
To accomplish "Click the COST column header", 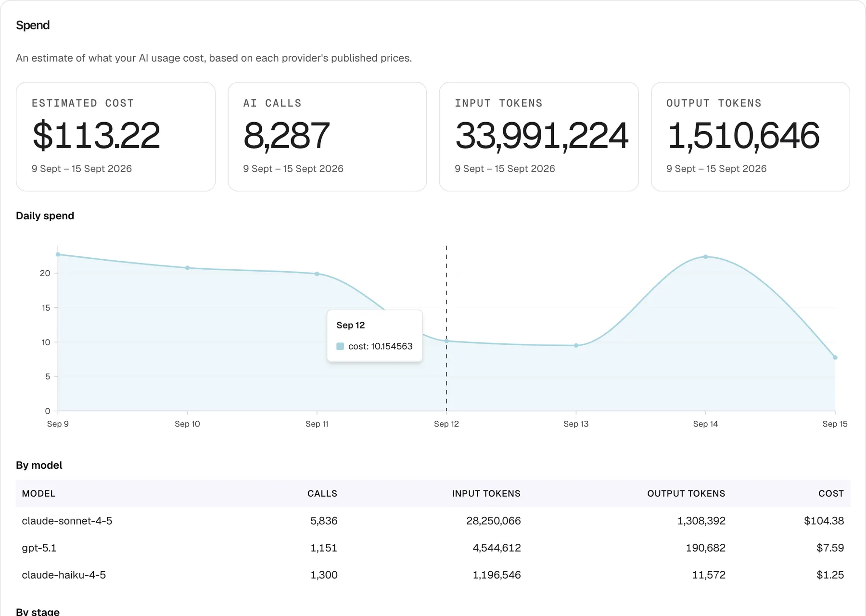I will click(831, 493).
